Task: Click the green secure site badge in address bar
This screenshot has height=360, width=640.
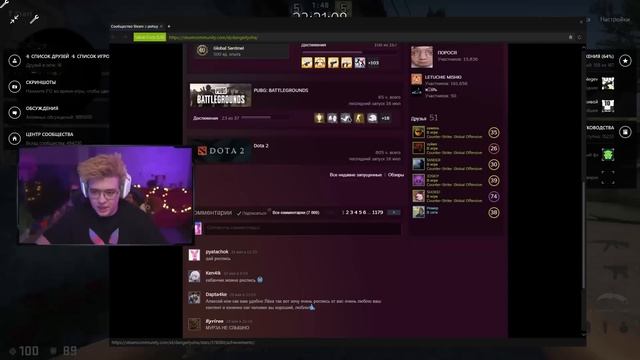Action: pyautogui.click(x=150, y=37)
